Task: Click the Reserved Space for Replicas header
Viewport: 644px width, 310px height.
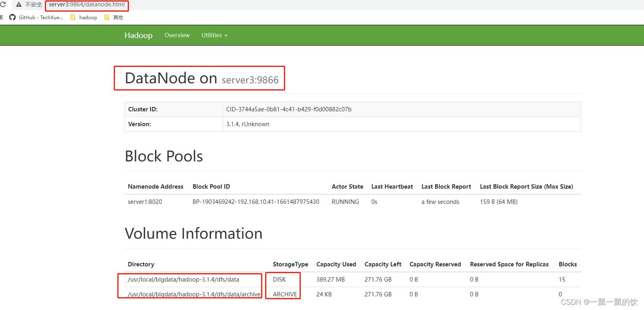Action: 509,264
